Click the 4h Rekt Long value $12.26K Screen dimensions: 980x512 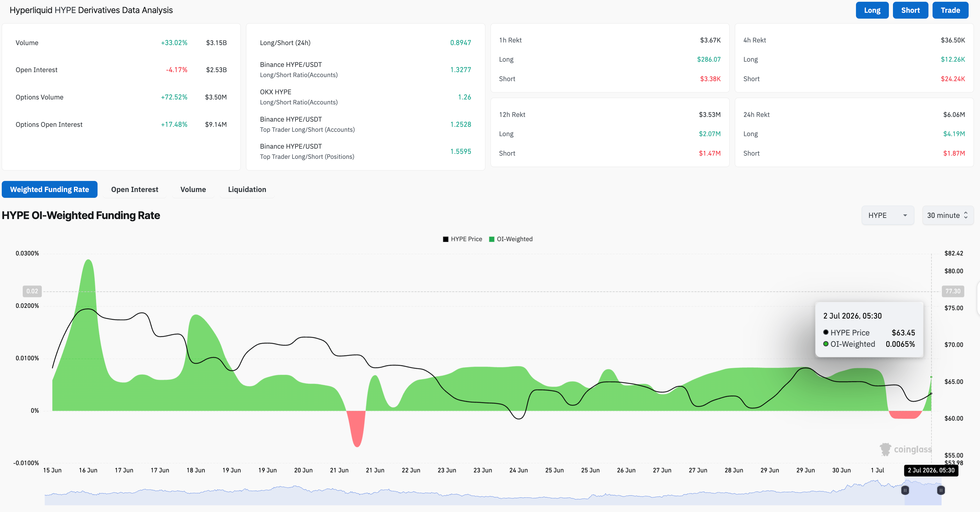[953, 59]
